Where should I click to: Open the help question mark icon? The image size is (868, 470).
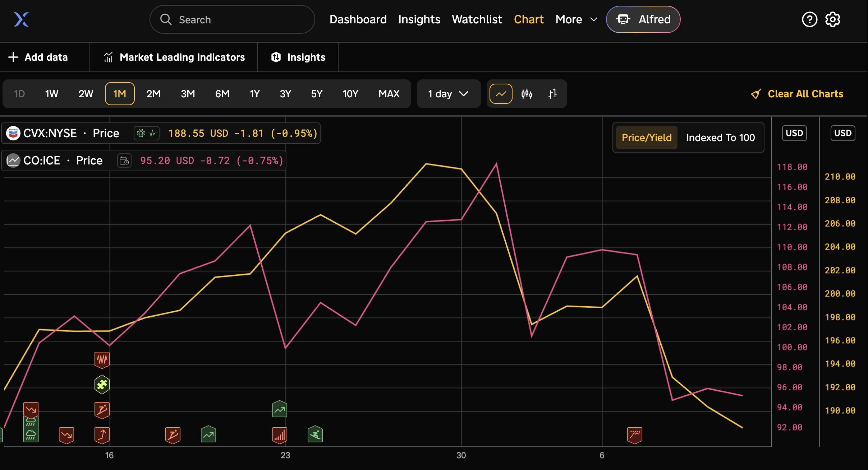click(809, 19)
